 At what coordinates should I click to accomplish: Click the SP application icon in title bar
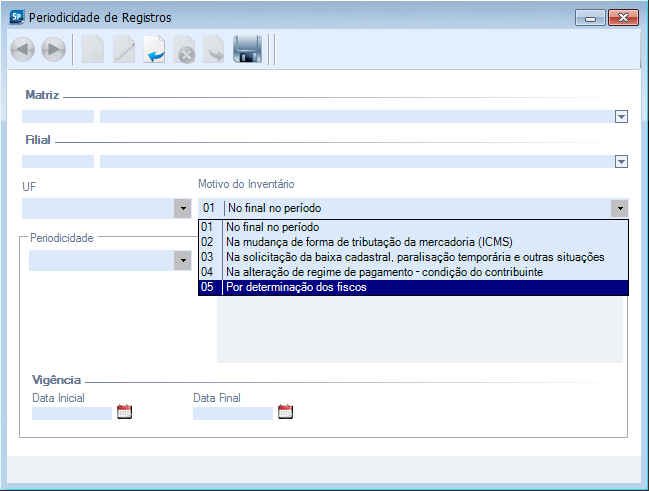pyautogui.click(x=17, y=17)
